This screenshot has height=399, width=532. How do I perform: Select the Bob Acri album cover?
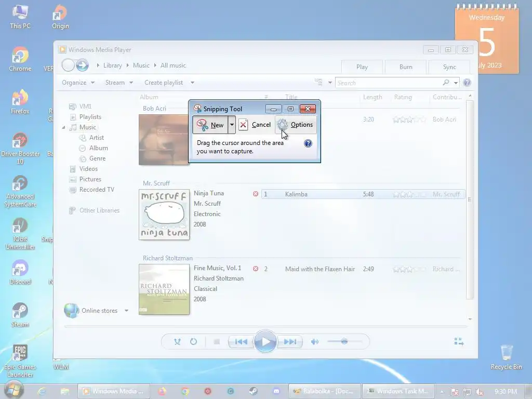click(x=164, y=140)
